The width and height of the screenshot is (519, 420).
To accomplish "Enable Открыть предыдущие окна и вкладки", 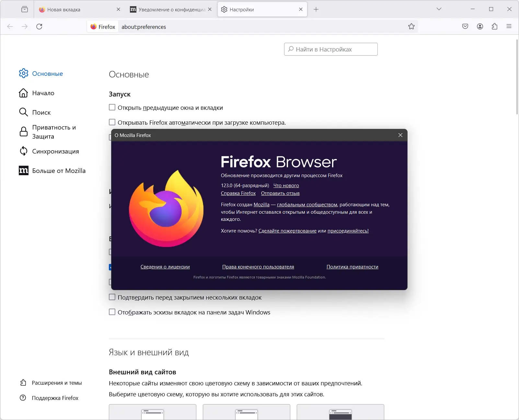I will (112, 107).
